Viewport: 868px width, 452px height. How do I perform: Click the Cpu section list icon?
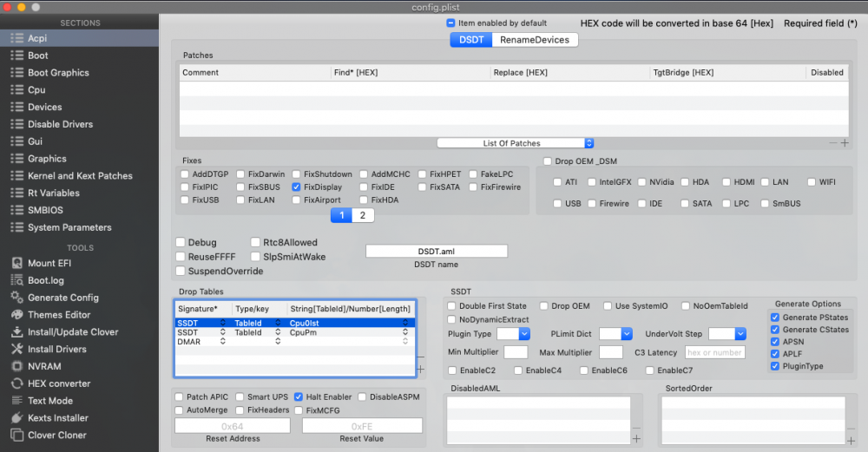(x=17, y=89)
